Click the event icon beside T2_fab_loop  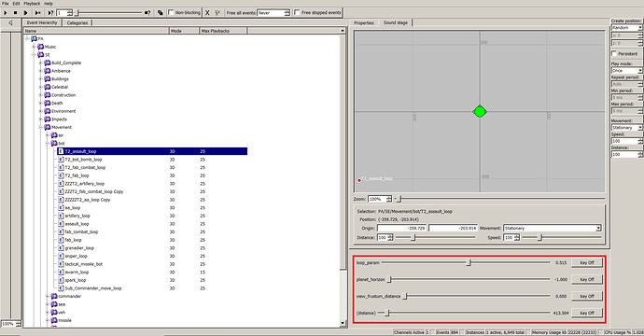61,175
